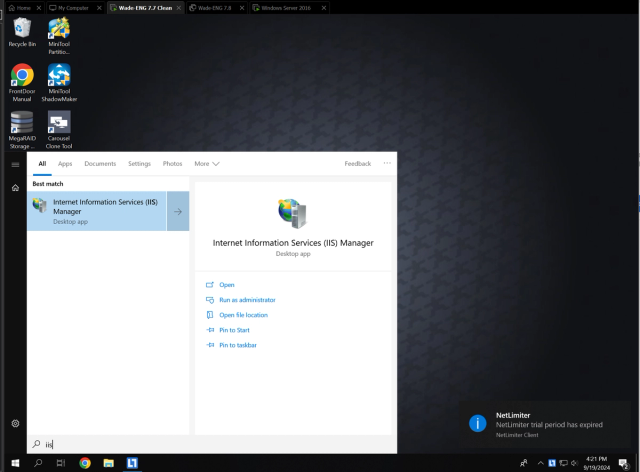Click the large IIS Manager preview icon
The width and height of the screenshot is (640, 472).
pos(293,213)
